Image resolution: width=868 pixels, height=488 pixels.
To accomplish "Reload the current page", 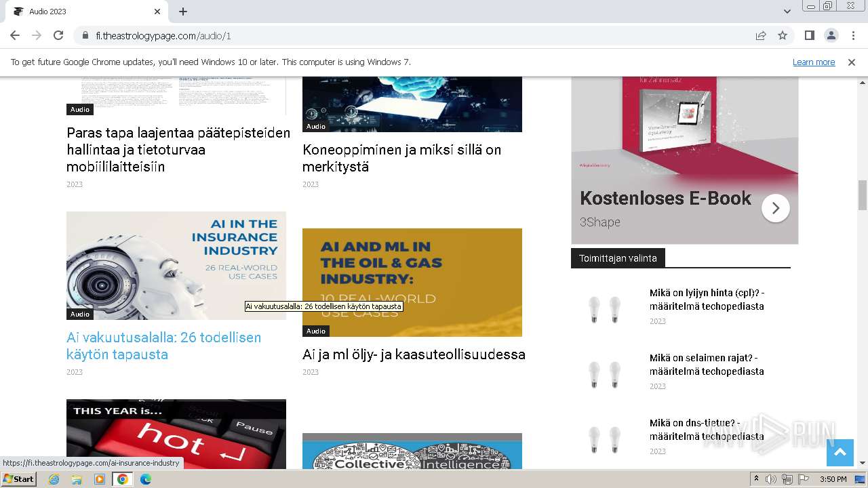I will coord(58,35).
